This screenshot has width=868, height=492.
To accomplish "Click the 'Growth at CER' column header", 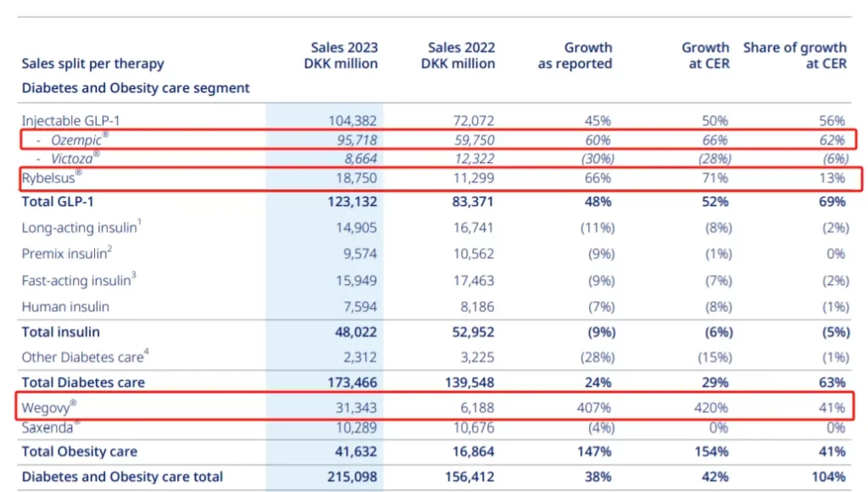I will (x=706, y=56).
